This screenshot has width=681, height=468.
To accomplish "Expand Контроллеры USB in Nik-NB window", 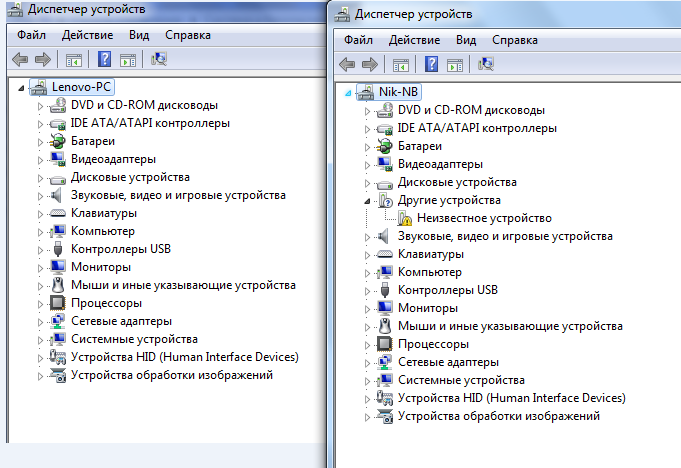I will [x=367, y=291].
